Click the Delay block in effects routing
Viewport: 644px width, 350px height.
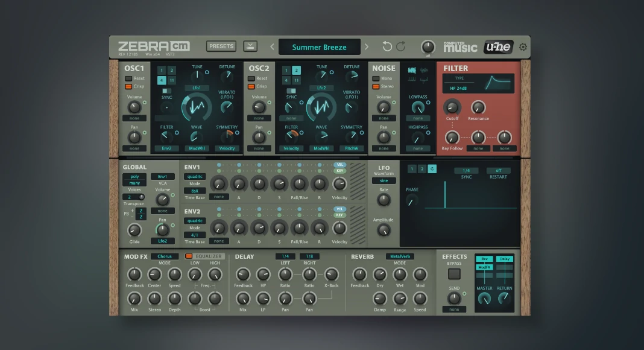pyautogui.click(x=504, y=259)
